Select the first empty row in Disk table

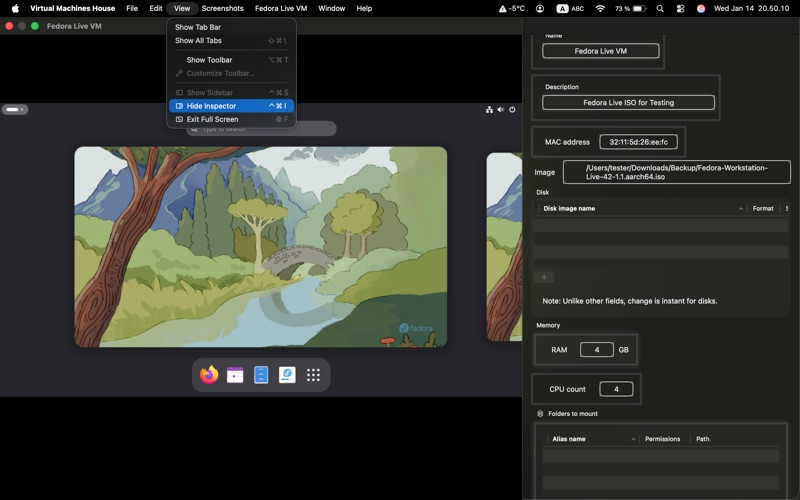(661, 225)
